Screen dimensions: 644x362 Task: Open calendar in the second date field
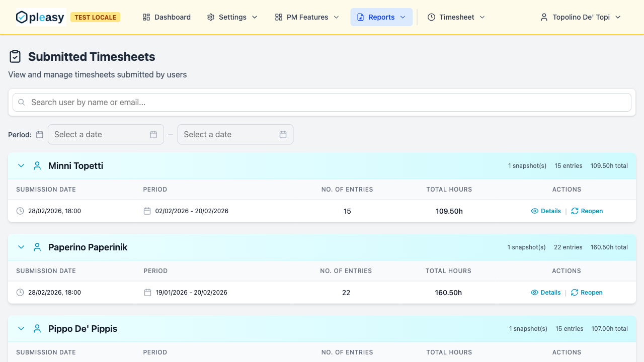283,134
